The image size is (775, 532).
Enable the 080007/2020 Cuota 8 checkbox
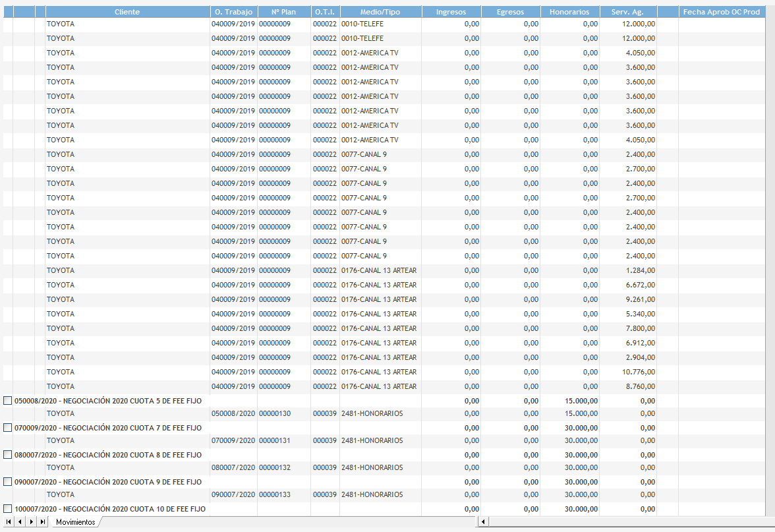[x=8, y=455]
